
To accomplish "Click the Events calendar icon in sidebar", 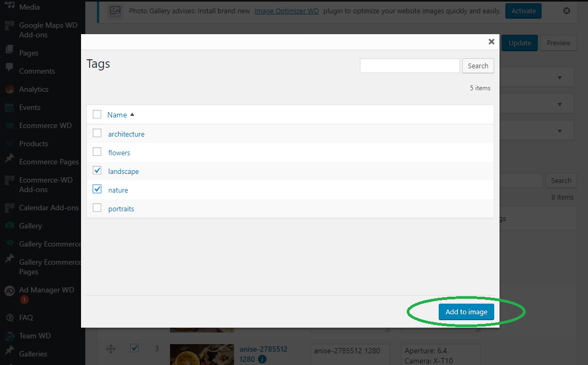I will [10, 107].
